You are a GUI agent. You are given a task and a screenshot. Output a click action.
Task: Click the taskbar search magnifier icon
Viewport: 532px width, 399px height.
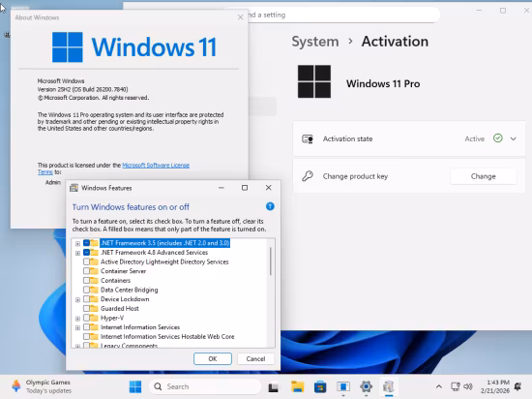tap(158, 386)
